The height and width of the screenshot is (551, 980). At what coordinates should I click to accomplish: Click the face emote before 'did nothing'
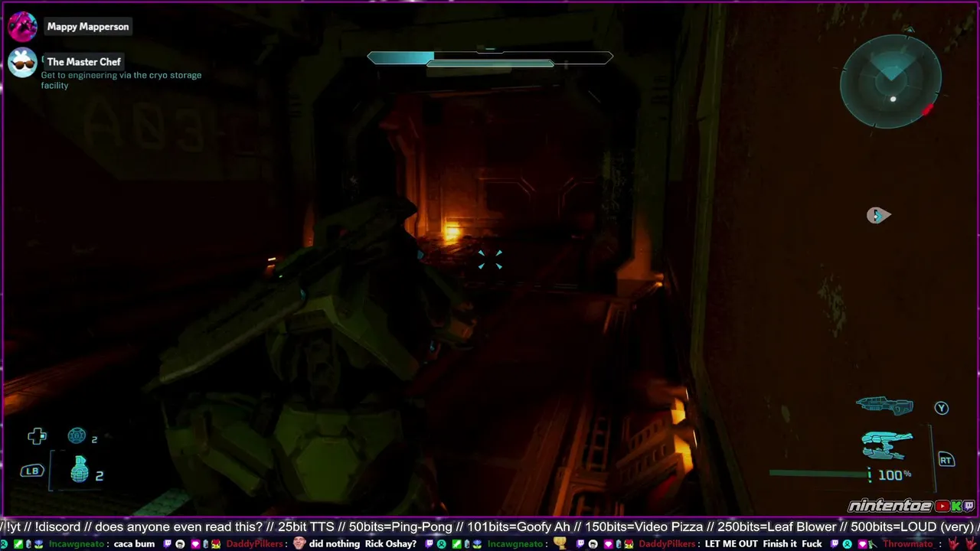pyautogui.click(x=299, y=543)
